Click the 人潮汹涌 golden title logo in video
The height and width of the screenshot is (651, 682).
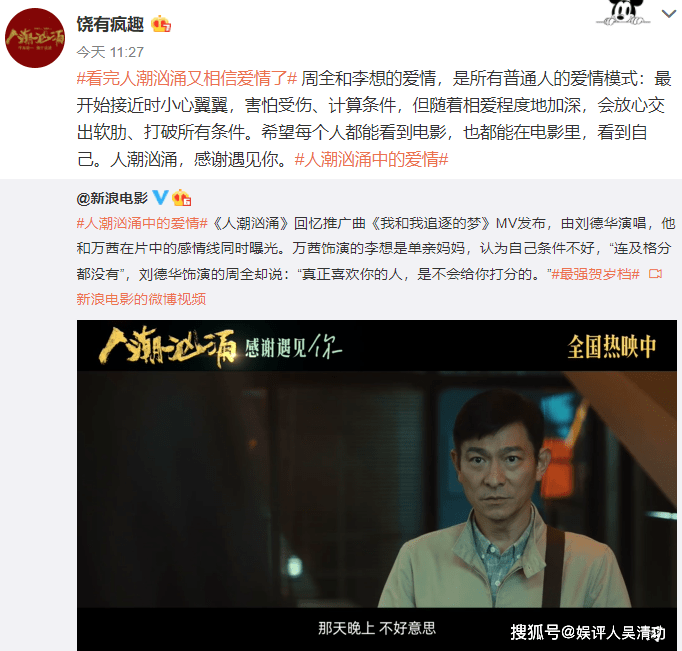click(168, 347)
